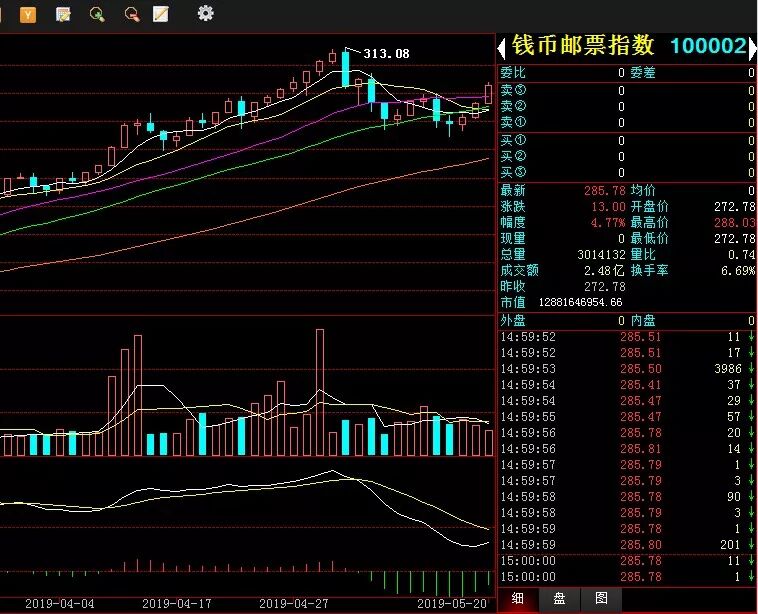Select the 总量 value 3014132
Image resolution: width=758 pixels, height=614 pixels.
tap(601, 255)
